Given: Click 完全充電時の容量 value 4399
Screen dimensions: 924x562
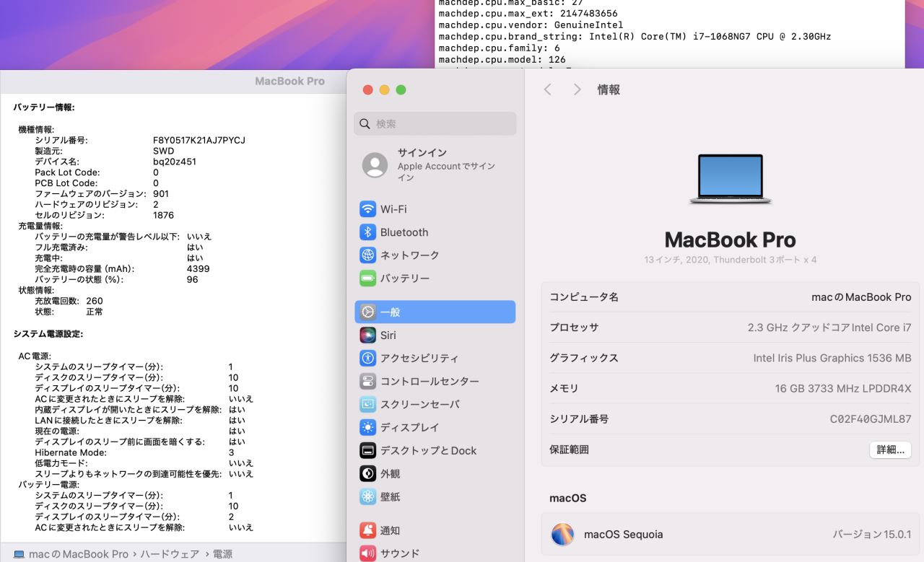Looking at the screenshot, I should click(198, 268).
